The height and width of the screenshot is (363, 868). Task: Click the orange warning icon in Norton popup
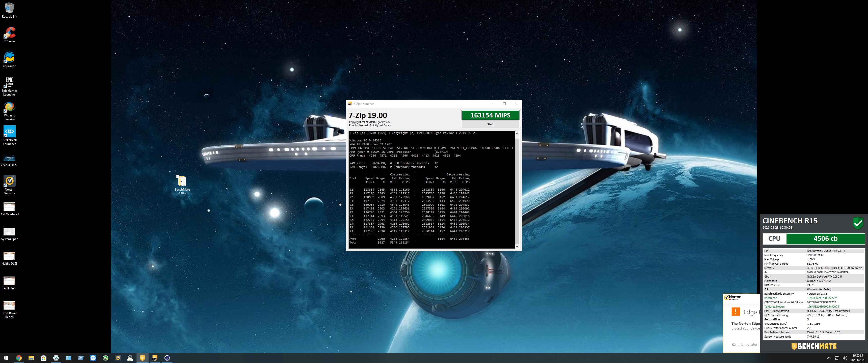click(x=735, y=312)
